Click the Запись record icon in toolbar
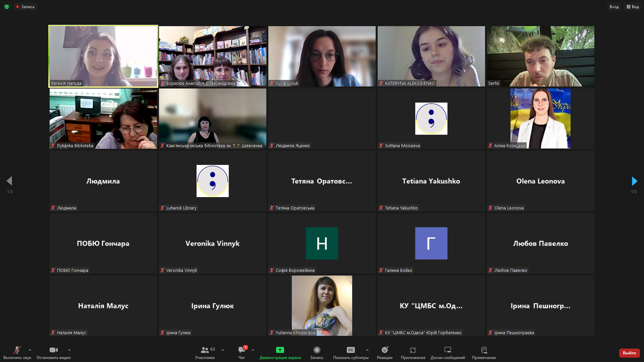This screenshot has height=362, width=644. pyautogui.click(x=317, y=350)
